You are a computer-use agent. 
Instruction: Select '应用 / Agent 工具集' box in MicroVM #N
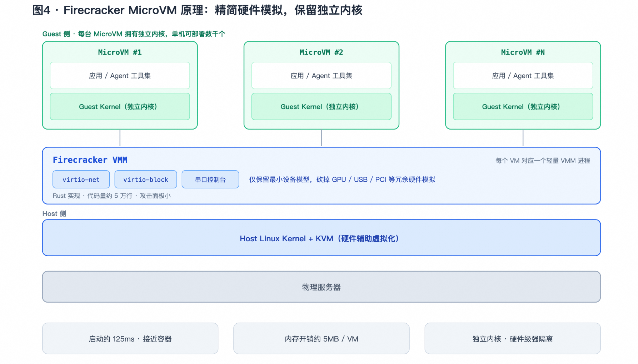(523, 76)
